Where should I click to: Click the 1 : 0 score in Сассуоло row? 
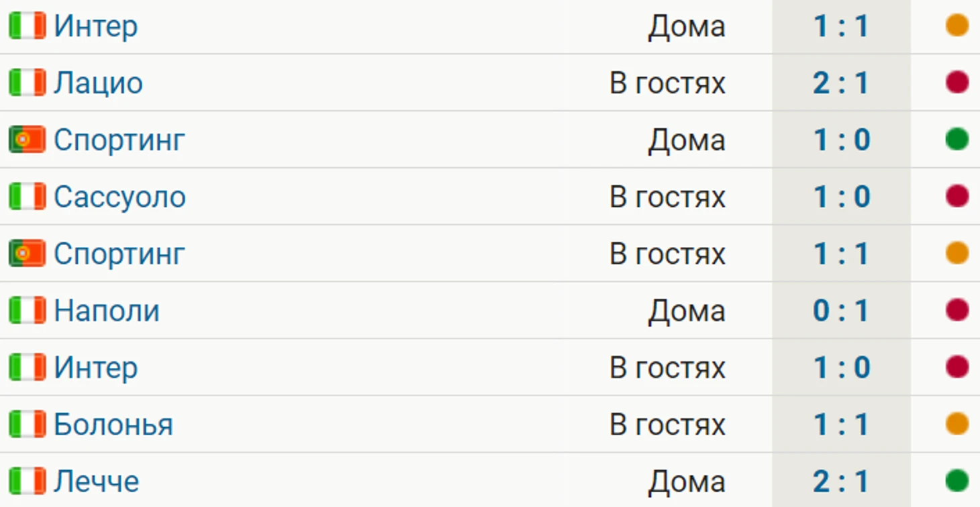pos(841,197)
